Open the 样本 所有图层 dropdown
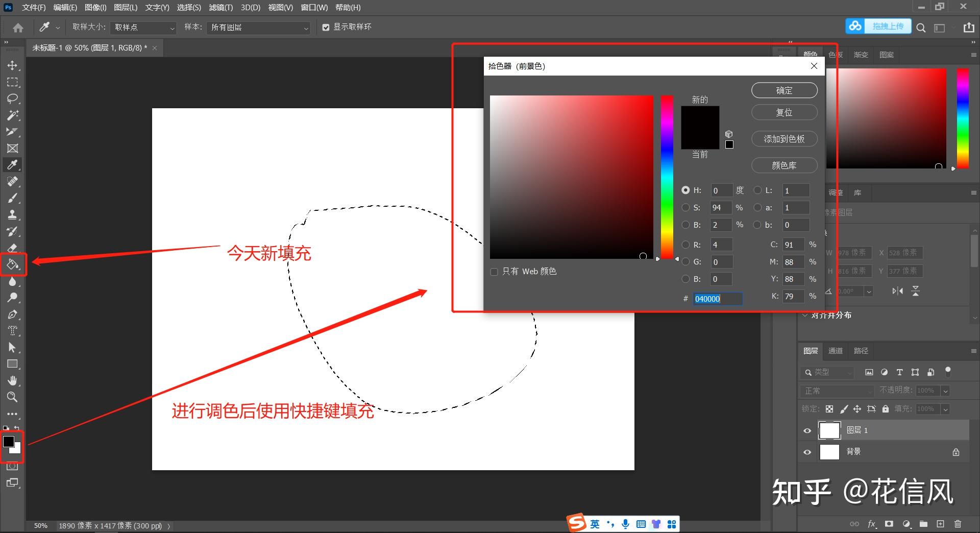This screenshot has height=533, width=980. tap(259, 28)
